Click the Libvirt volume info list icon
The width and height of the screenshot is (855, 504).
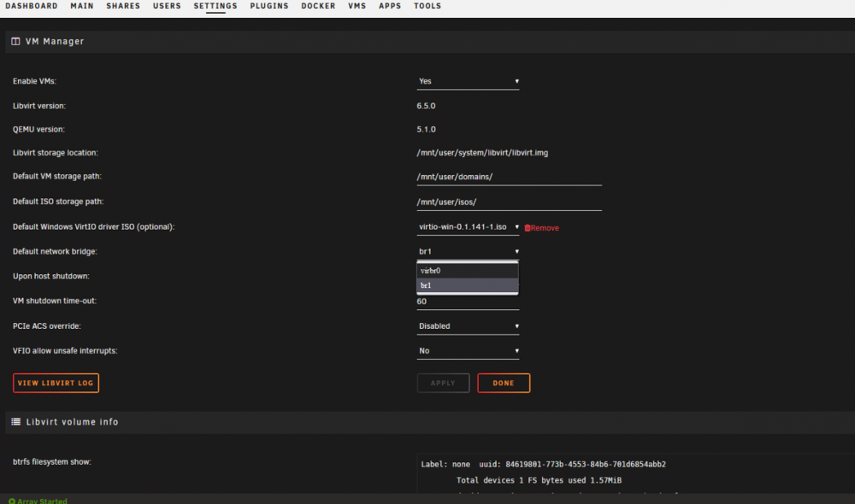click(x=15, y=422)
